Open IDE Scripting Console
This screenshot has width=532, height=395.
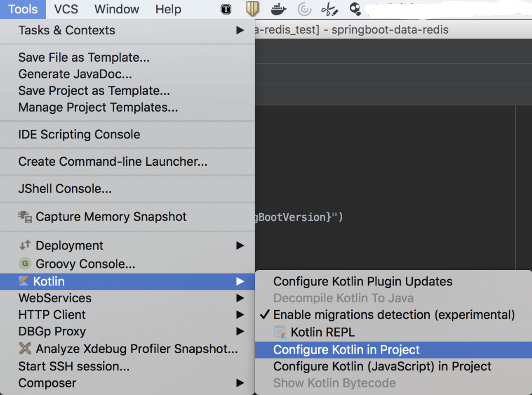tap(127, 135)
